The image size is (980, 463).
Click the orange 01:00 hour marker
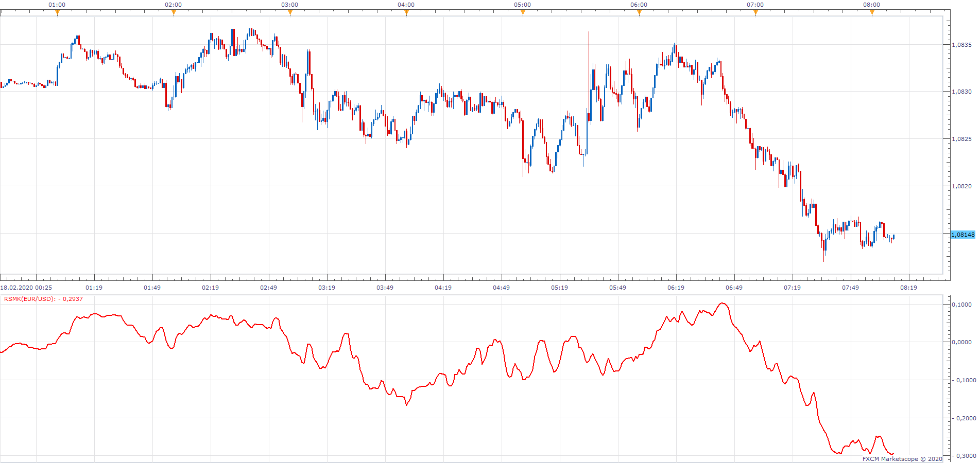[57, 13]
